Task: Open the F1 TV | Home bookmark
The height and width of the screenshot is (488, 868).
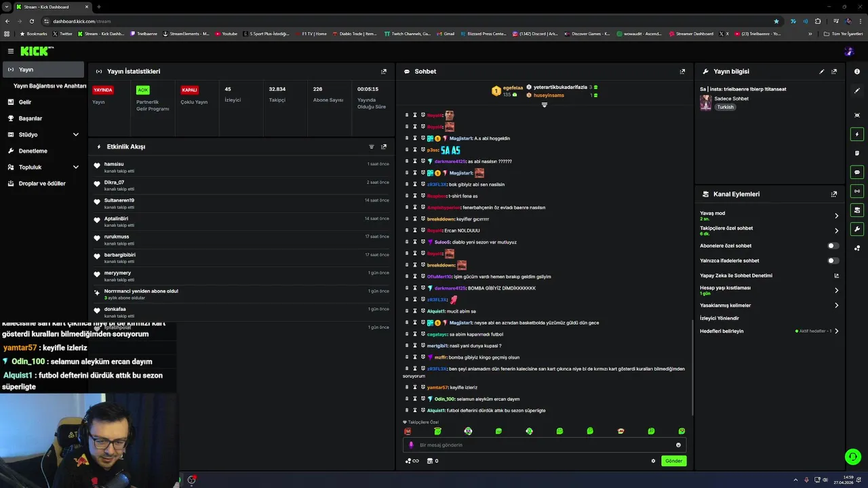Action: tap(311, 34)
